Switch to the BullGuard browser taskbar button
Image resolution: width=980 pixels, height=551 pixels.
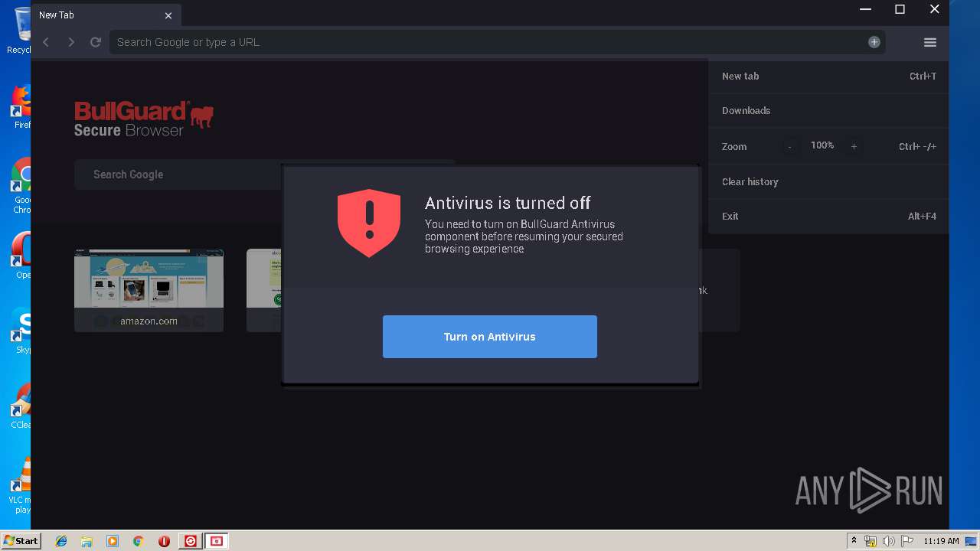[x=217, y=541]
